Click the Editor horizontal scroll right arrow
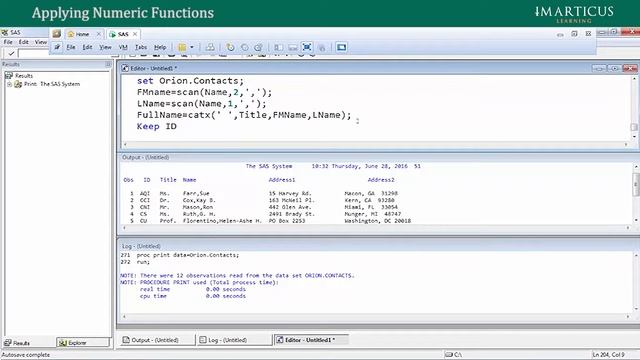The height and width of the screenshot is (360, 640). click(x=626, y=144)
